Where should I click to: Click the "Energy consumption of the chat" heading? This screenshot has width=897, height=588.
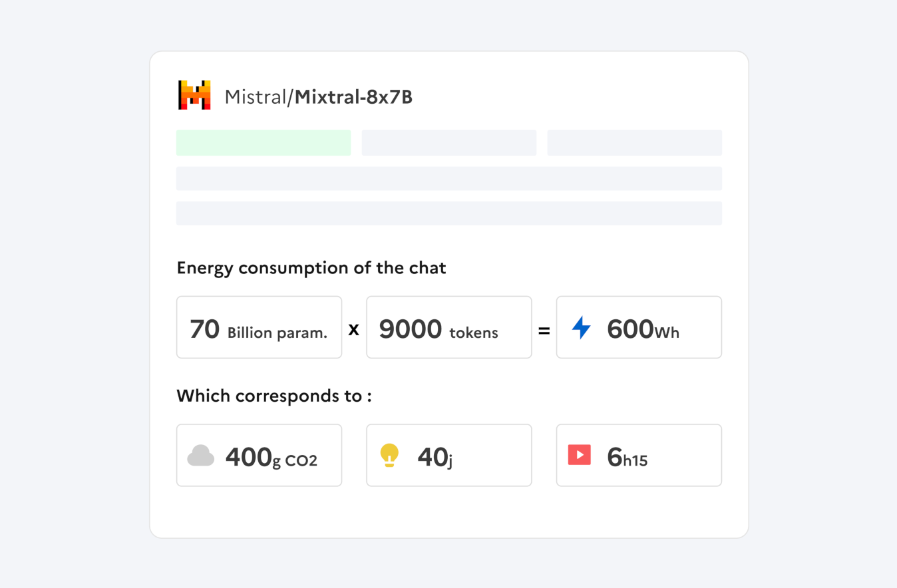click(311, 268)
